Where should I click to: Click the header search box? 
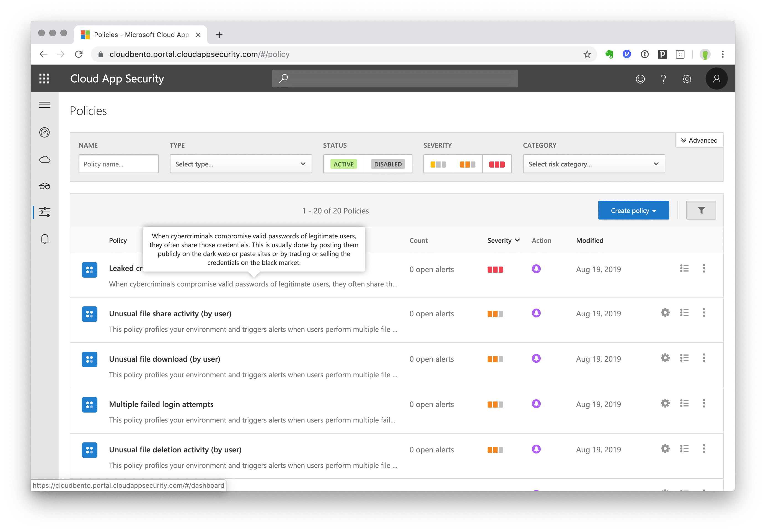click(x=395, y=79)
